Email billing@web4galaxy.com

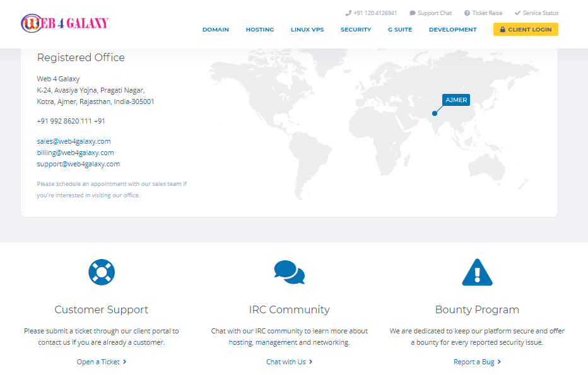click(75, 153)
